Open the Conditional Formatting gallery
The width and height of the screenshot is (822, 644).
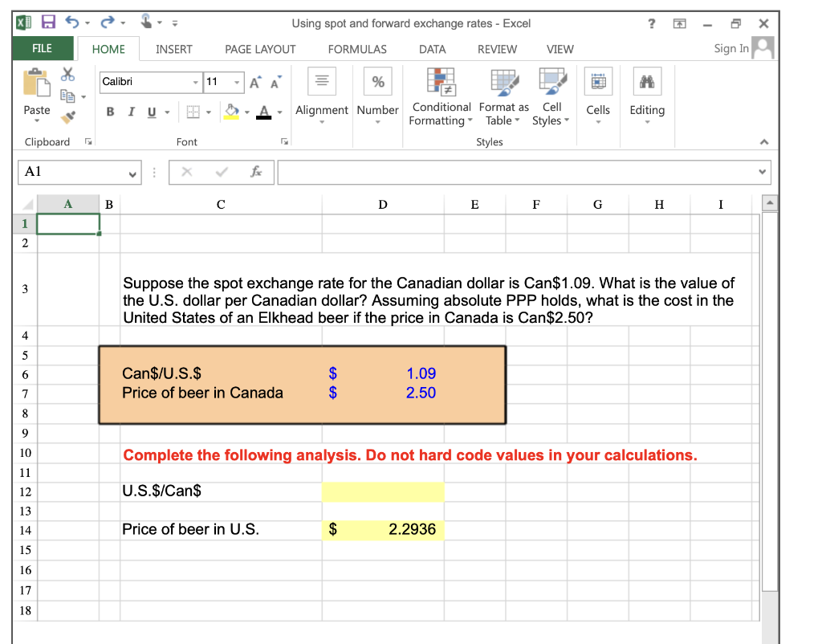[441, 96]
